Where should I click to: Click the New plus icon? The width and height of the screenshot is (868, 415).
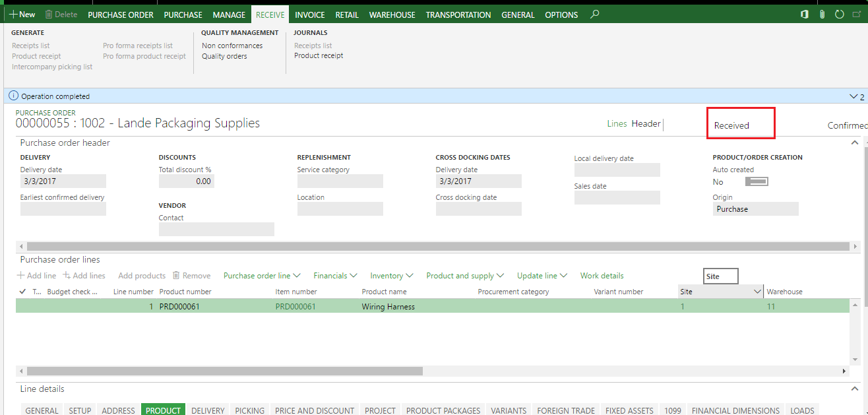(x=13, y=15)
